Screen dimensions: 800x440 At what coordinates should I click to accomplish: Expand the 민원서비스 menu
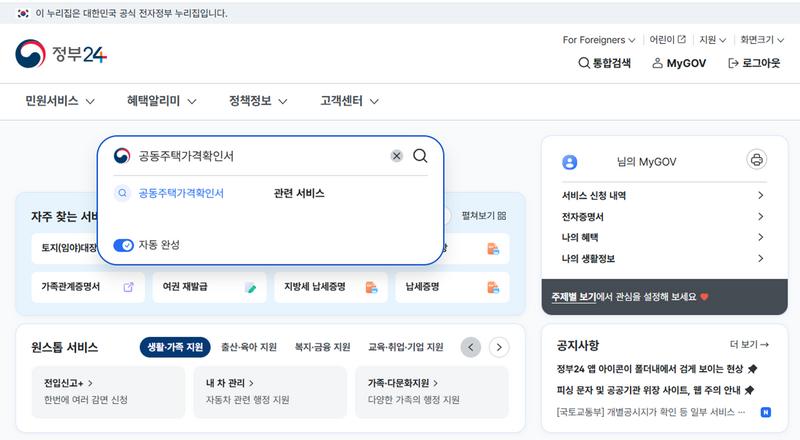click(x=60, y=101)
